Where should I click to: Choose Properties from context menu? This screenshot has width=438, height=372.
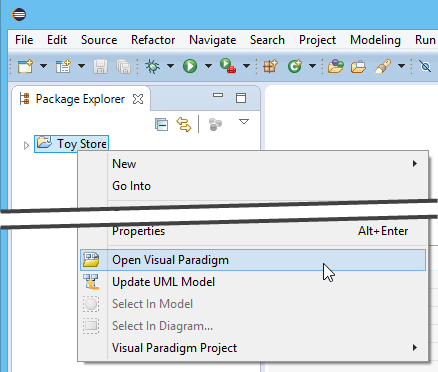[253, 231]
